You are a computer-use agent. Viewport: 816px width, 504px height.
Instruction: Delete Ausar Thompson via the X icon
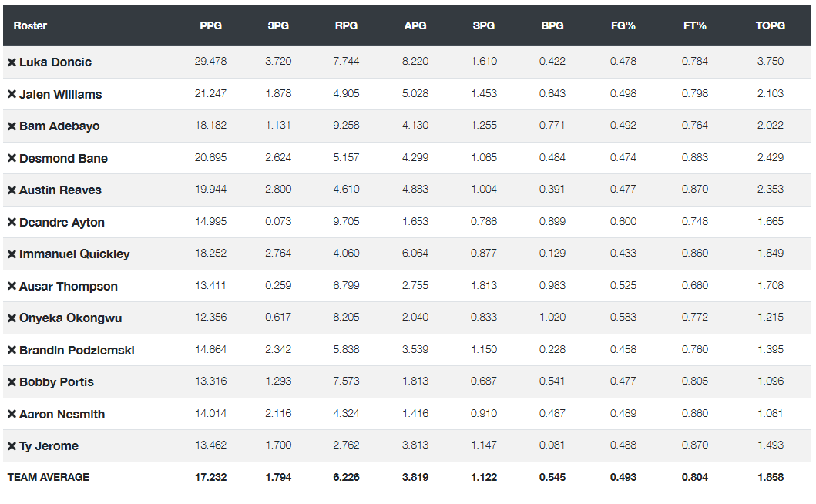12,287
